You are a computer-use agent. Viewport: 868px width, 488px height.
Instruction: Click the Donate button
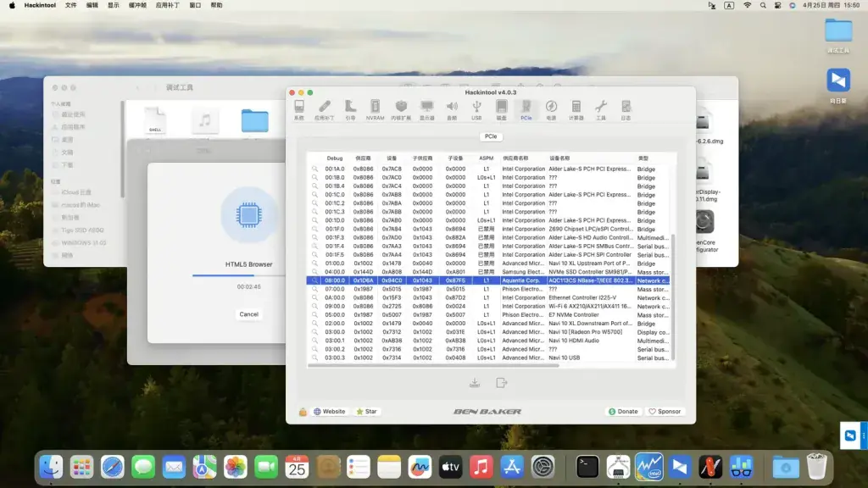point(623,412)
